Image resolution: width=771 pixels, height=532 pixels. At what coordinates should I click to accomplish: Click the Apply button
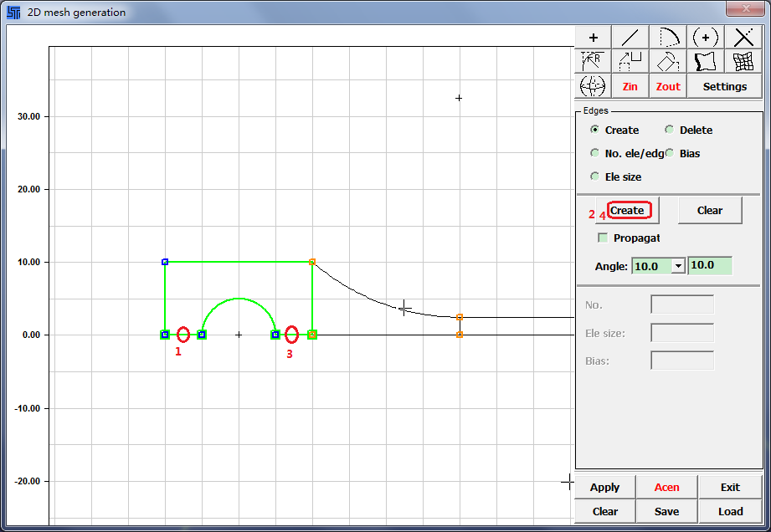(x=604, y=487)
